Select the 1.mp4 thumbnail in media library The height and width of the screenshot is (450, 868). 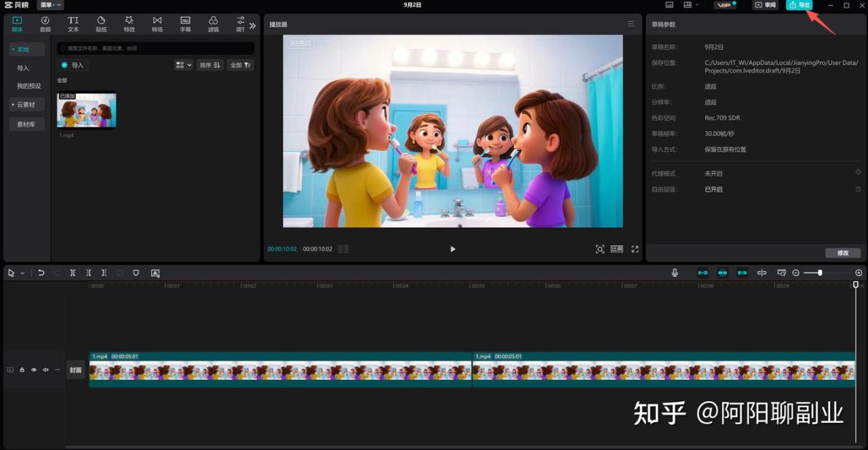coord(86,110)
